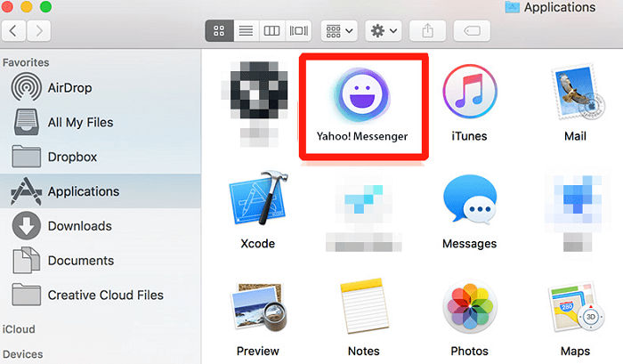
Task: Click the "Downloads" sidebar text
Action: pos(80,226)
